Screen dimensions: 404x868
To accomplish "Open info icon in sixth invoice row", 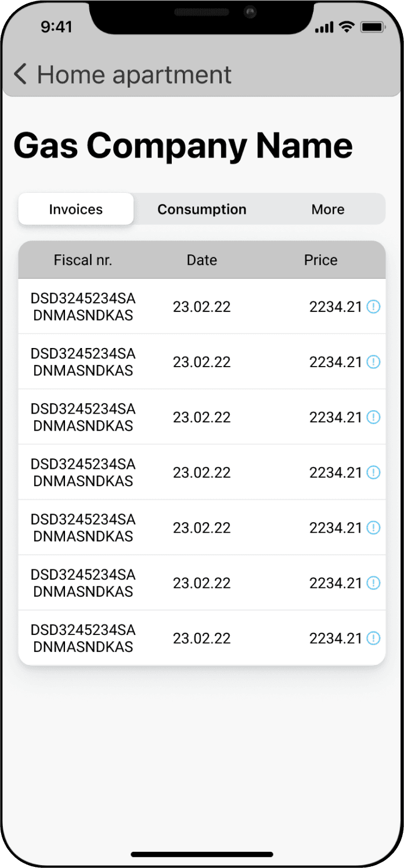I will [374, 583].
